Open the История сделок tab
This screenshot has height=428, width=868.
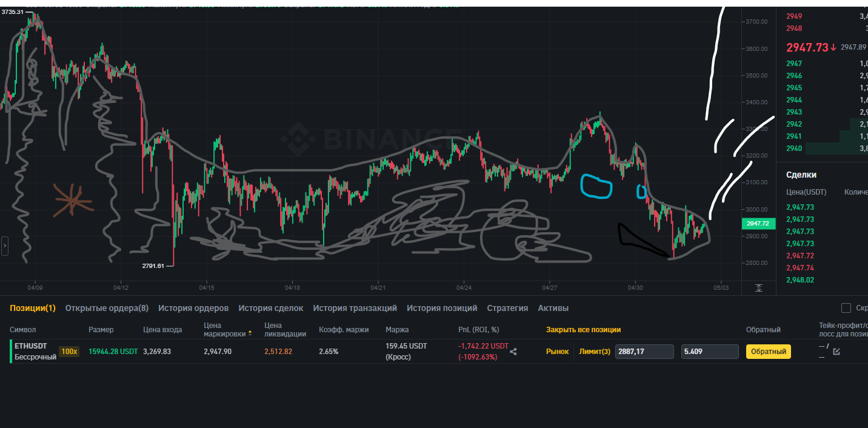click(x=270, y=308)
